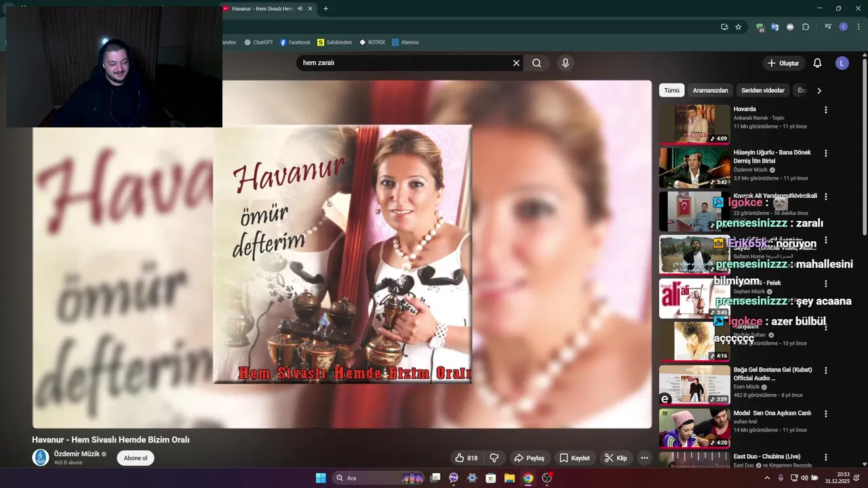Open options menu for Model Sen Ona Aşıksın
Viewport: 868px width, 488px height.
pos(826,413)
